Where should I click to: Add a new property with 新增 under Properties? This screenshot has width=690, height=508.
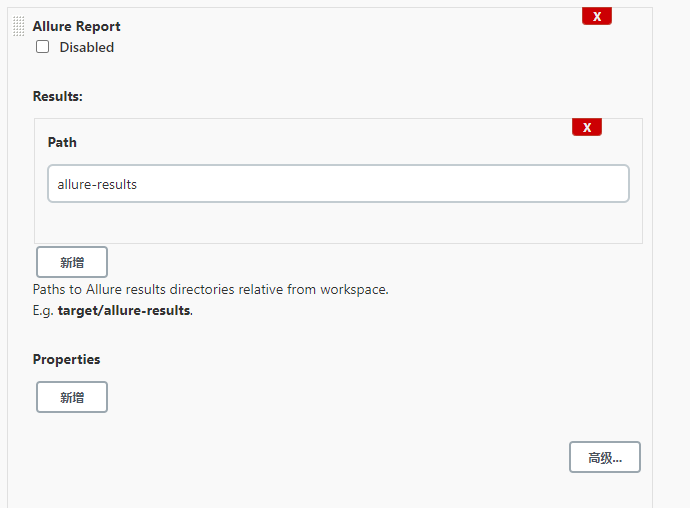tap(72, 397)
